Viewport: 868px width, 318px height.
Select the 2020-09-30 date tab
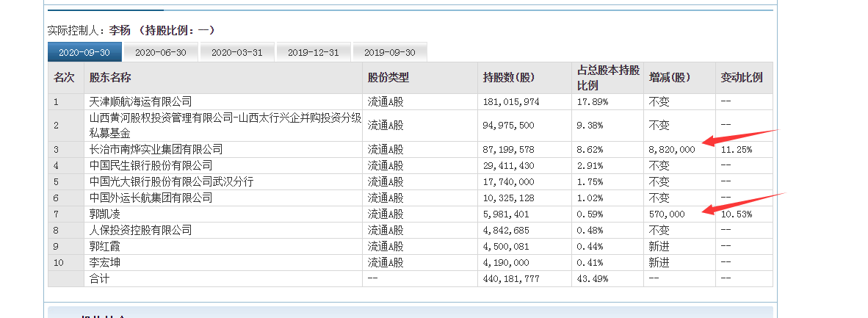point(84,53)
